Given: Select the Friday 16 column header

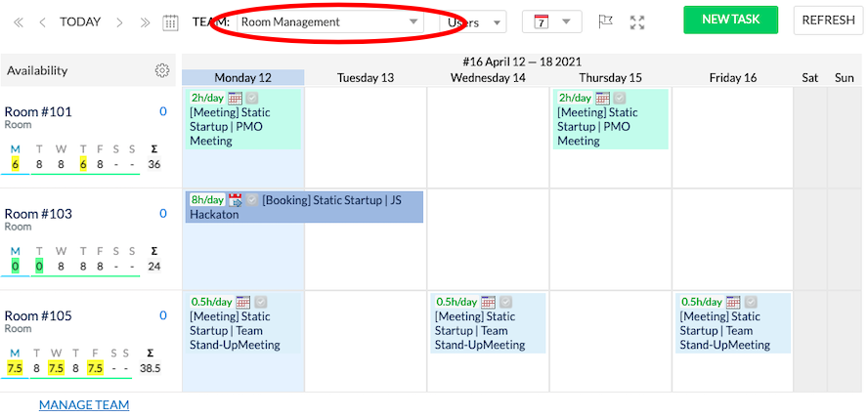Looking at the screenshot, I should [732, 78].
